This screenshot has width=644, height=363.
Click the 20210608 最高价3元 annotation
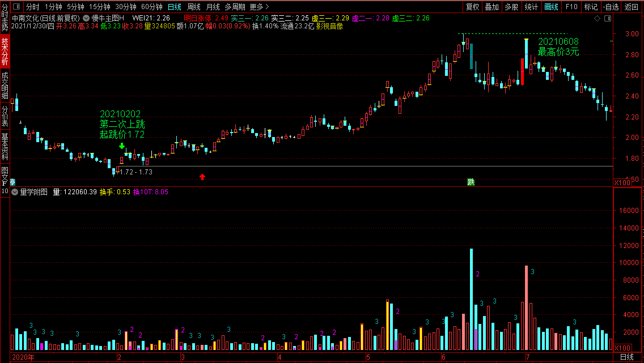tap(558, 47)
